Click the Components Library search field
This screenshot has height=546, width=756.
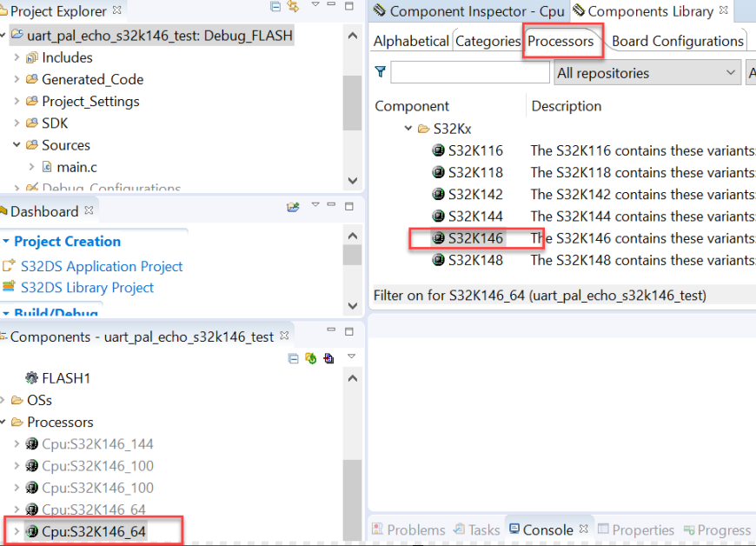click(x=469, y=72)
